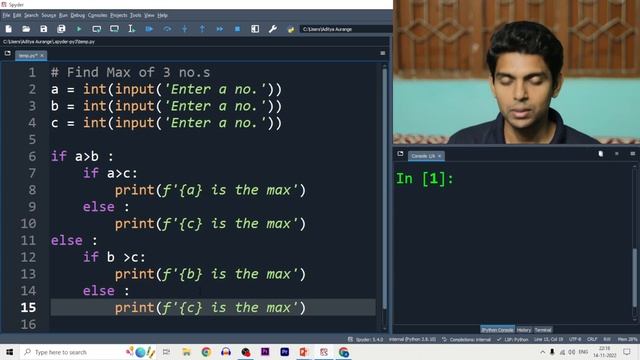Run the selection or current line
The height and width of the screenshot is (360, 640).
132,29
